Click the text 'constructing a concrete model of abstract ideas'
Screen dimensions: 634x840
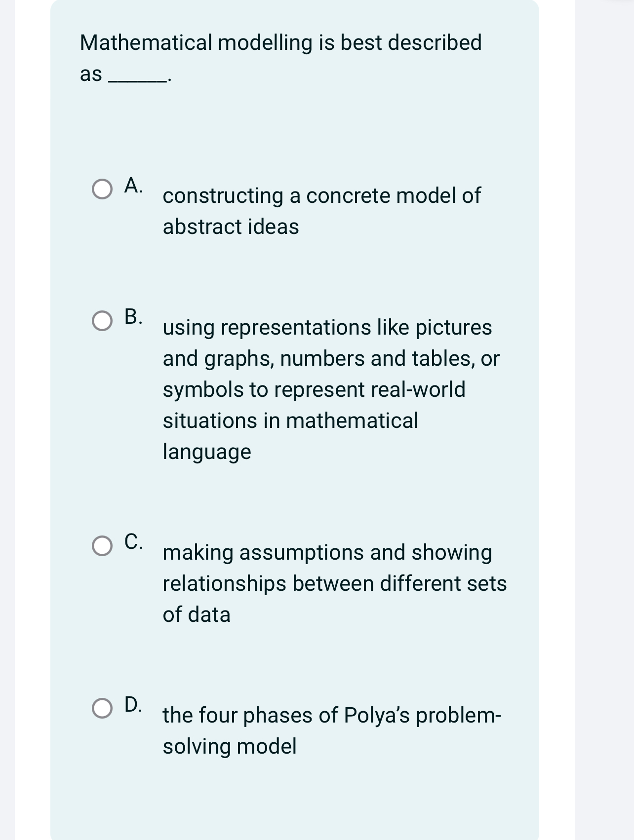click(321, 210)
